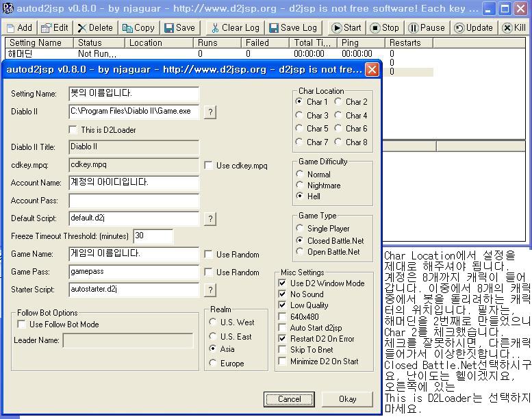532x419 pixels.
Task: Click the Location column header
Action: click(159, 42)
